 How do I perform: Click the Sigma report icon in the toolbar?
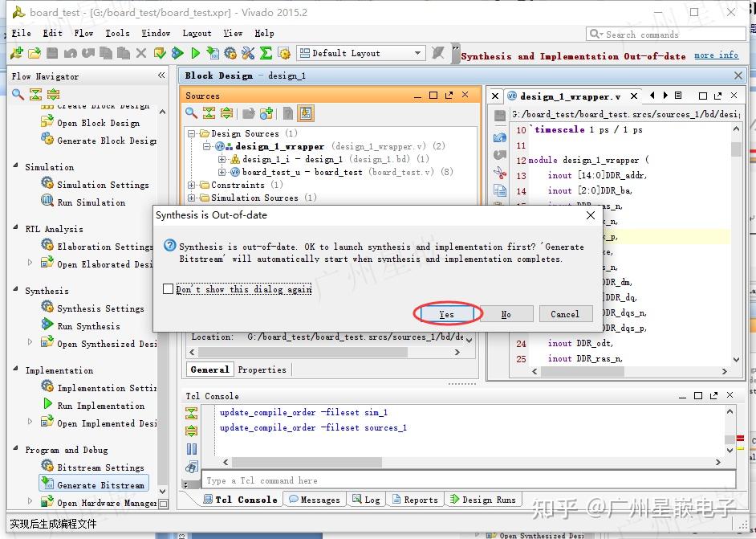[x=266, y=53]
